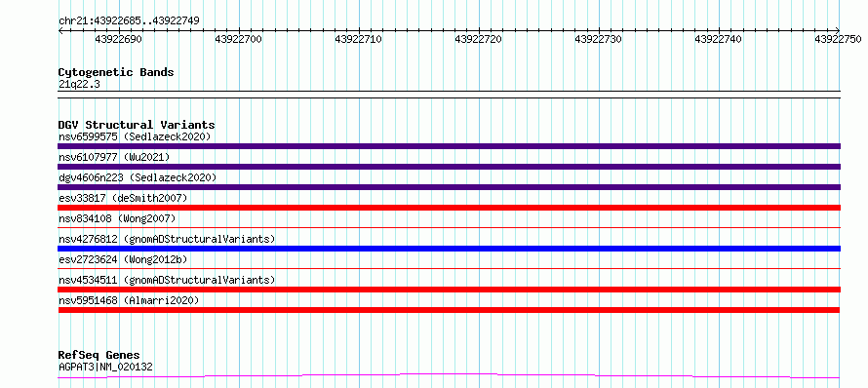
Task: Select the red bar under nsv5951468
Action: tap(449, 310)
